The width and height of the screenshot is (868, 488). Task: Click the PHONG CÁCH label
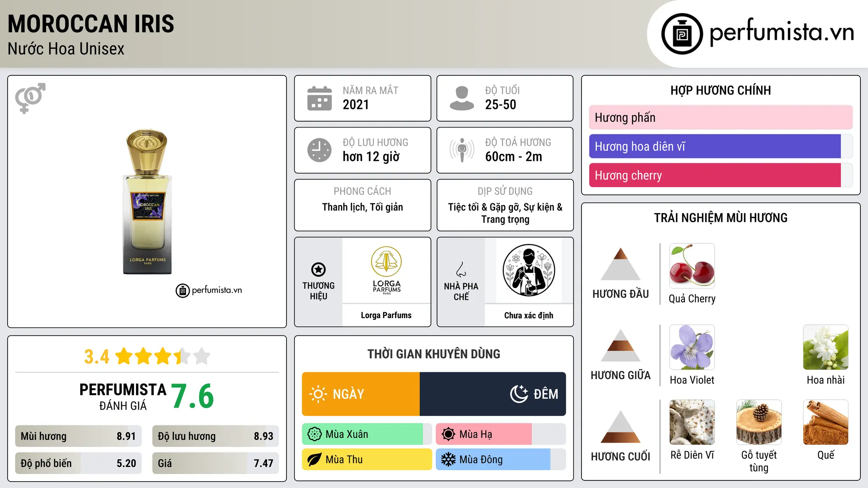362,191
